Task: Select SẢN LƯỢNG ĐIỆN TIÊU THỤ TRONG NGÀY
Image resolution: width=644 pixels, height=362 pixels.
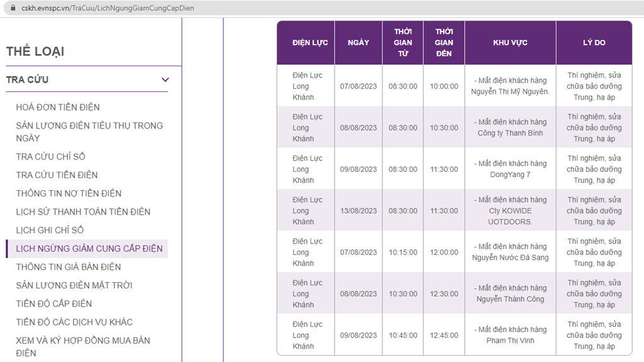Action: pos(89,132)
